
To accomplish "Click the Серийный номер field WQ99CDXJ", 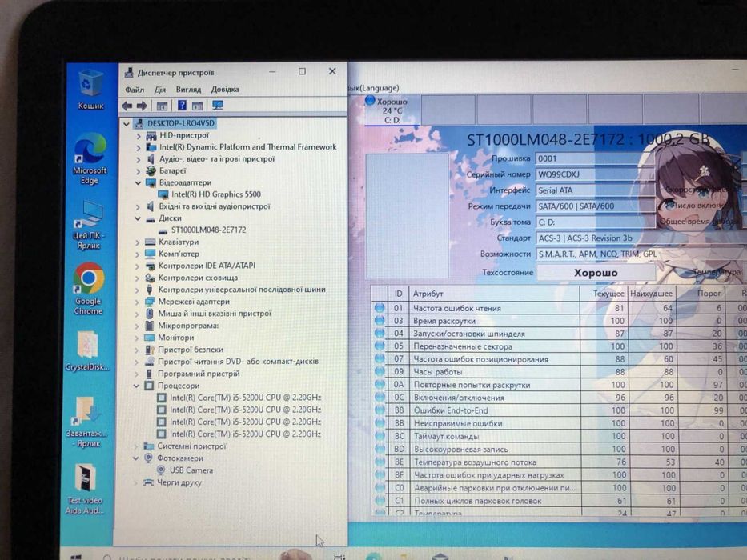I will tap(596, 174).
